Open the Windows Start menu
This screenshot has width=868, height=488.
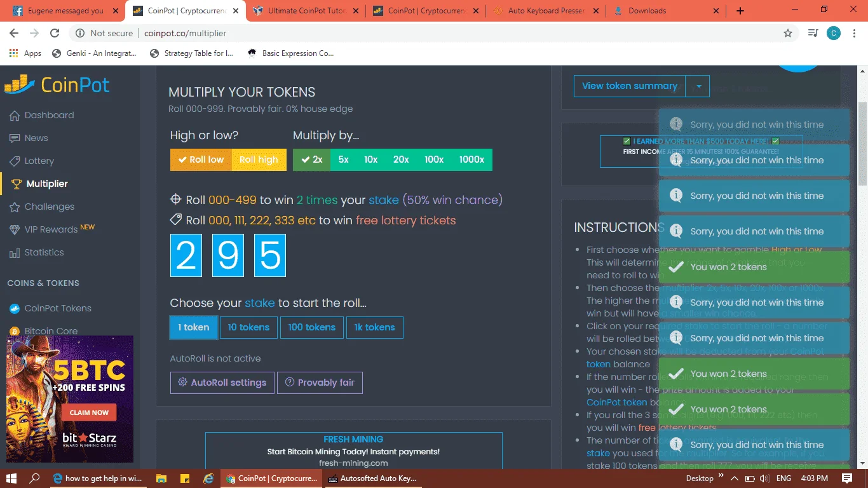pos(11,478)
